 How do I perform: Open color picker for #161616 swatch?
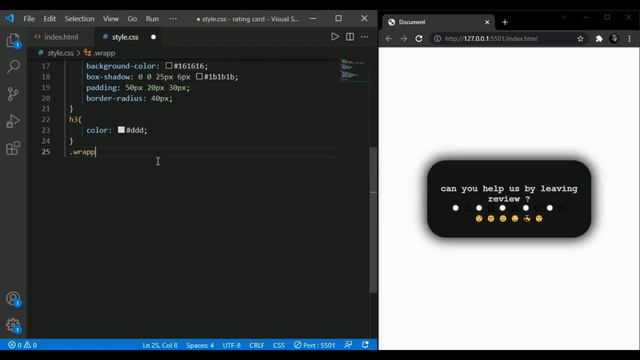pyautogui.click(x=169, y=66)
